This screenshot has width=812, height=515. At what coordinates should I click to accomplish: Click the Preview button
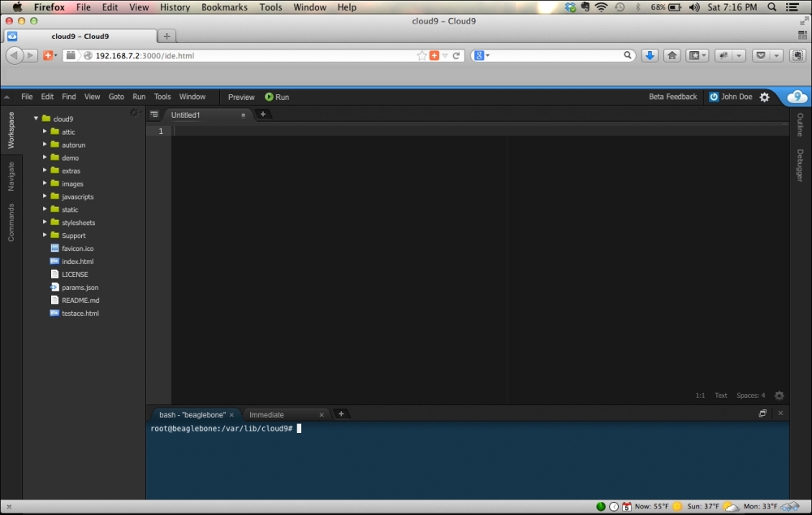click(x=241, y=97)
